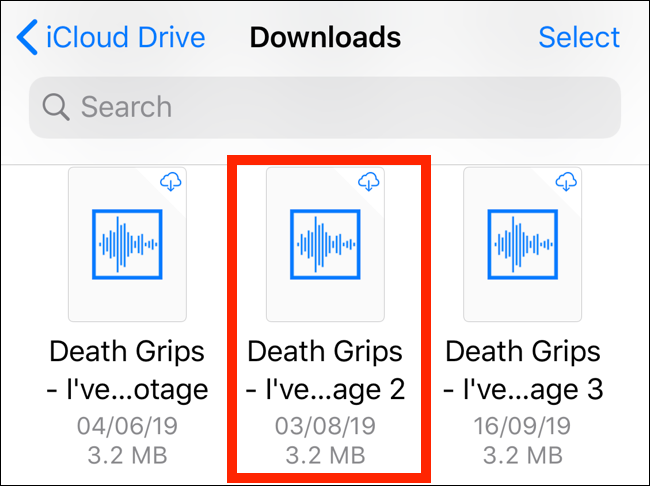
Task: Tap the Select button
Action: (578, 38)
